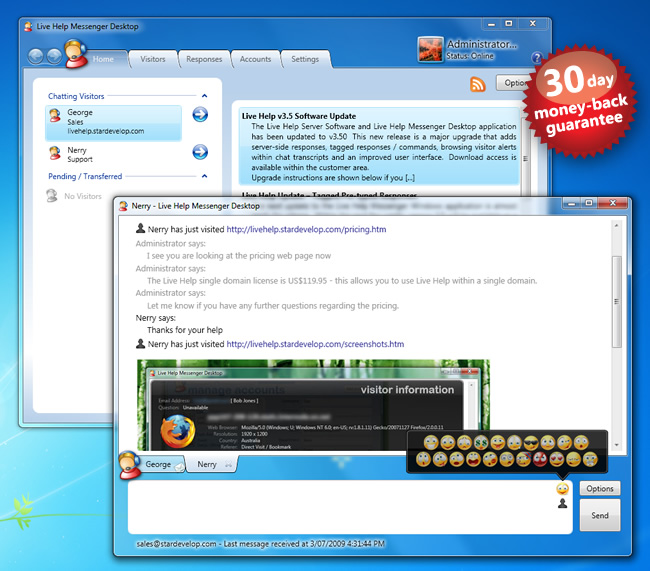Click the dollar-sign eyes emoticon
Screen dimensions: 650x571
481,443
